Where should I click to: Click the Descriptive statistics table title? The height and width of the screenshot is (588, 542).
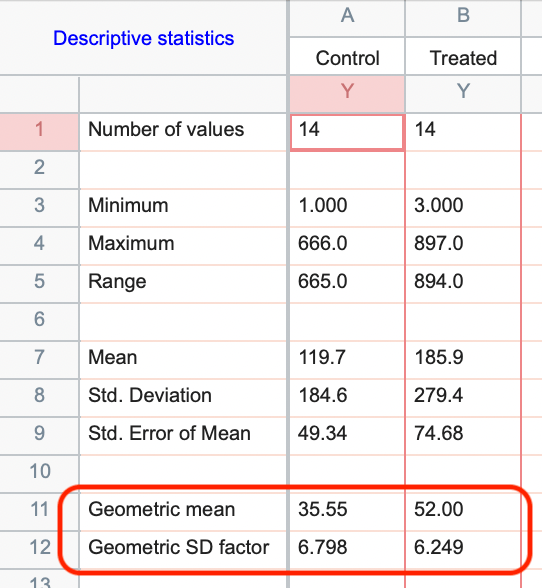click(x=144, y=38)
